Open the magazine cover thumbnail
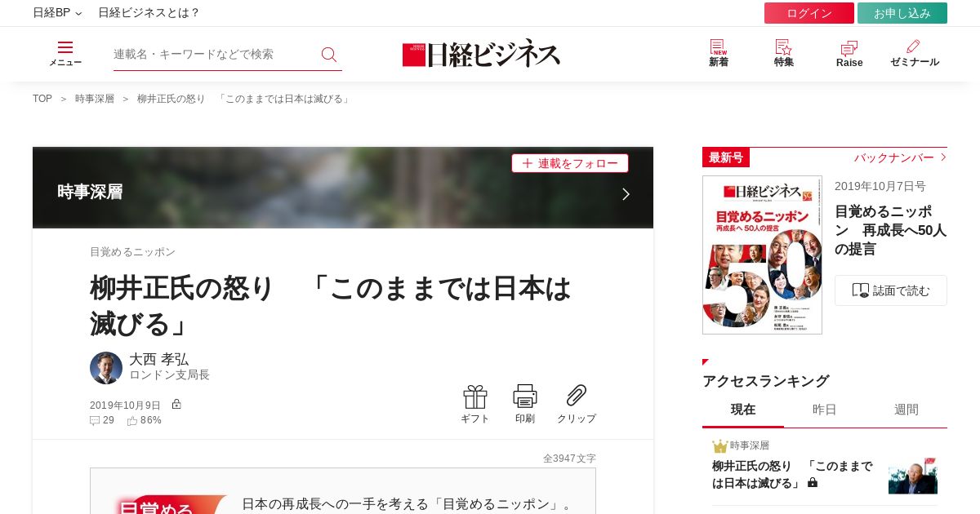980x514 pixels. 762,255
